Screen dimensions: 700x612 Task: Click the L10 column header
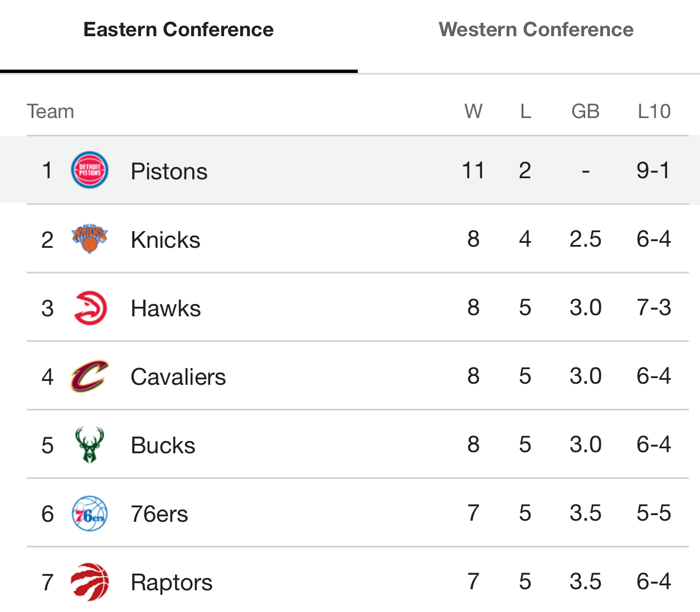[654, 111]
